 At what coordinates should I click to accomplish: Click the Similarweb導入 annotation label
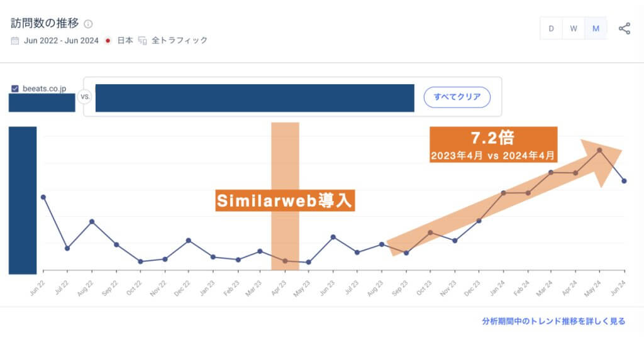286,200
